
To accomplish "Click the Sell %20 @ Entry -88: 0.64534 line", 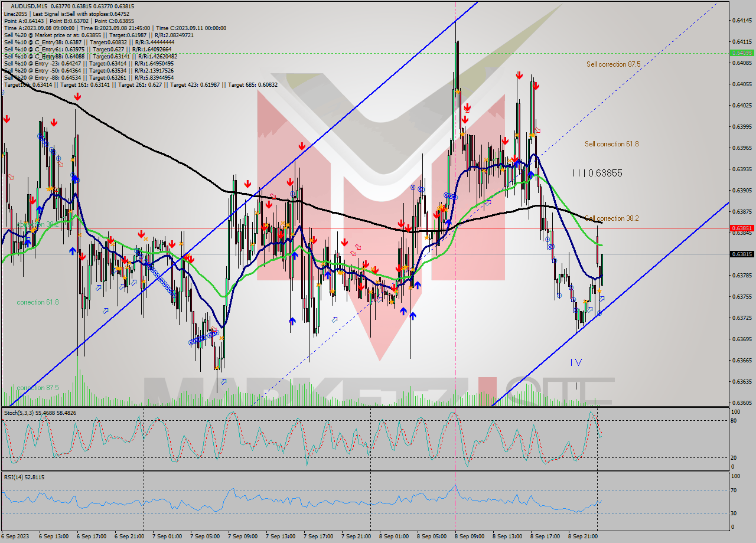I will pyautogui.click(x=89, y=77).
